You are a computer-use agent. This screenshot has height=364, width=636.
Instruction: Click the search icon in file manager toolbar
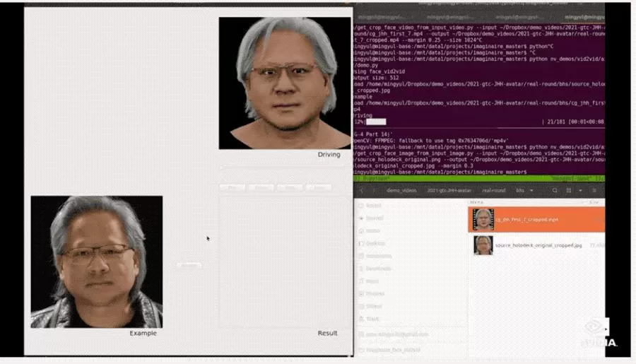pos(555,190)
